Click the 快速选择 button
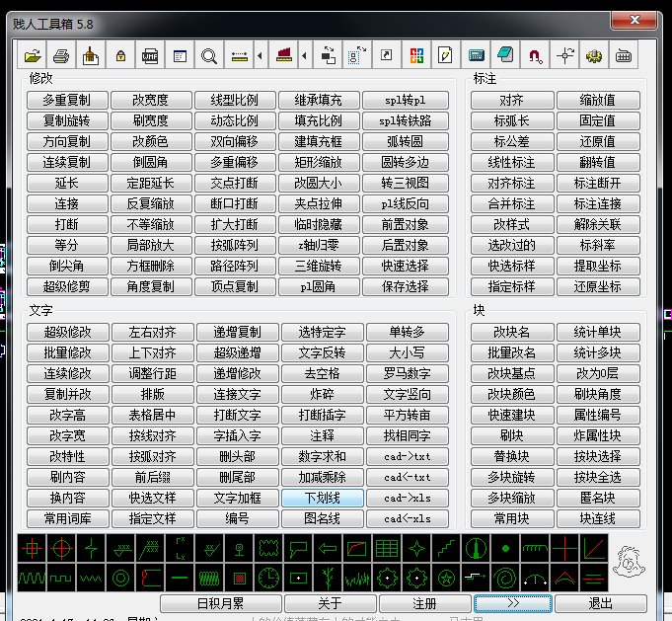Viewport: 672px width, 621px height. pyautogui.click(x=406, y=266)
